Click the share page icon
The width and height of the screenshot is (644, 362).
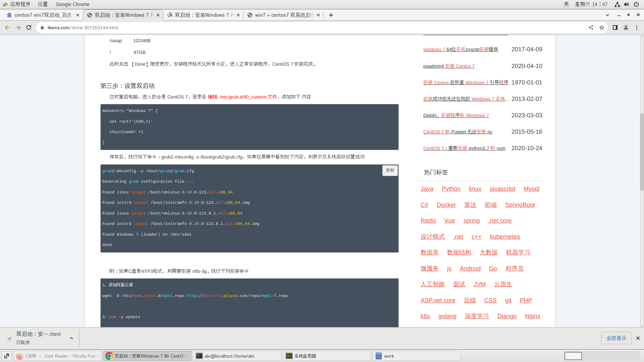coord(591,27)
